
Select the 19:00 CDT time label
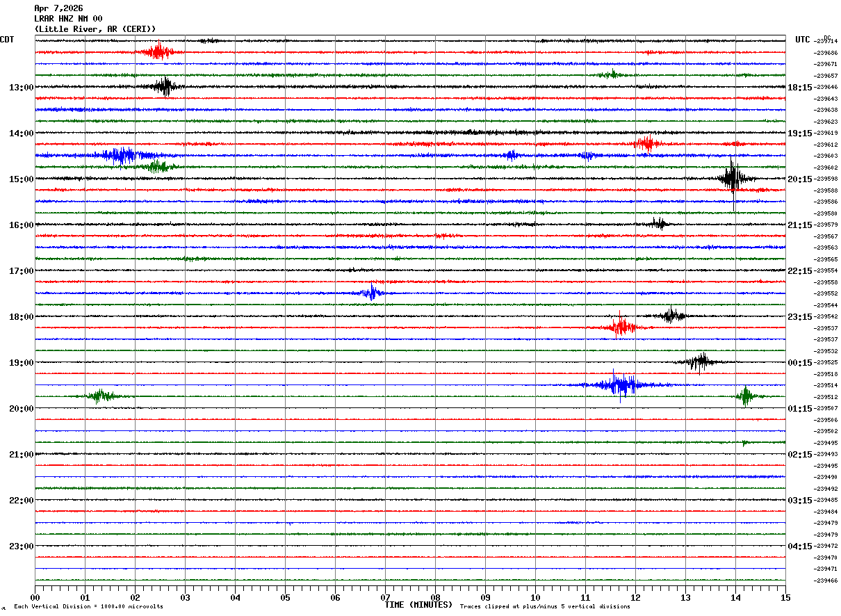click(x=21, y=363)
